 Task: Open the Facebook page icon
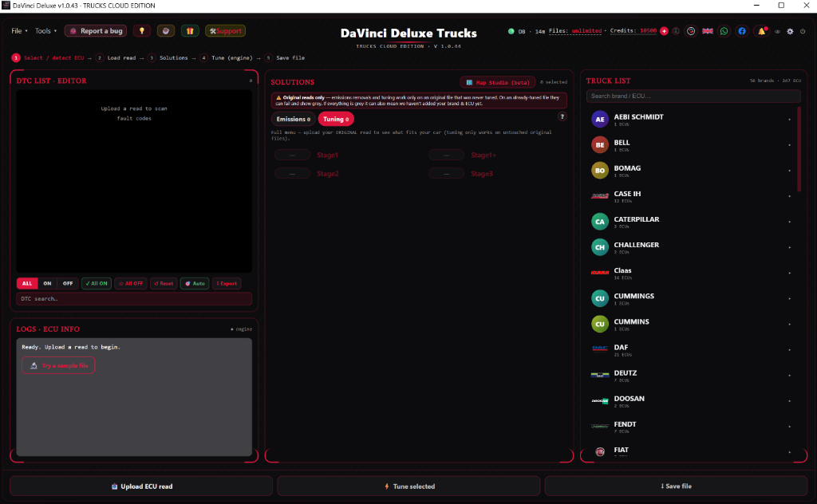pos(742,31)
